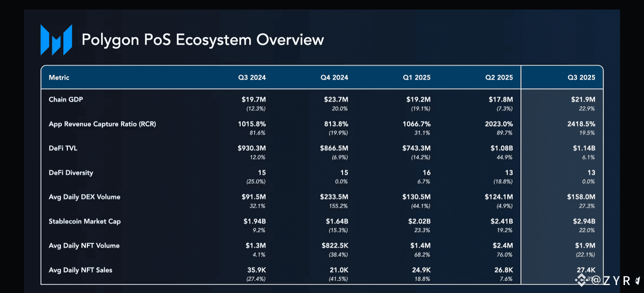Select the Q1 2025 column header
644x293 pixels.
(416, 77)
